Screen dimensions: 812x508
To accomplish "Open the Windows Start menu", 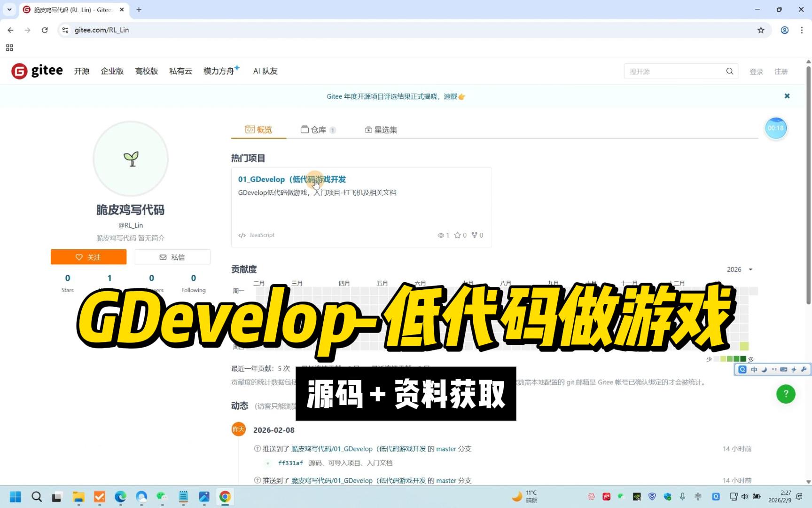I will pyautogui.click(x=16, y=497).
